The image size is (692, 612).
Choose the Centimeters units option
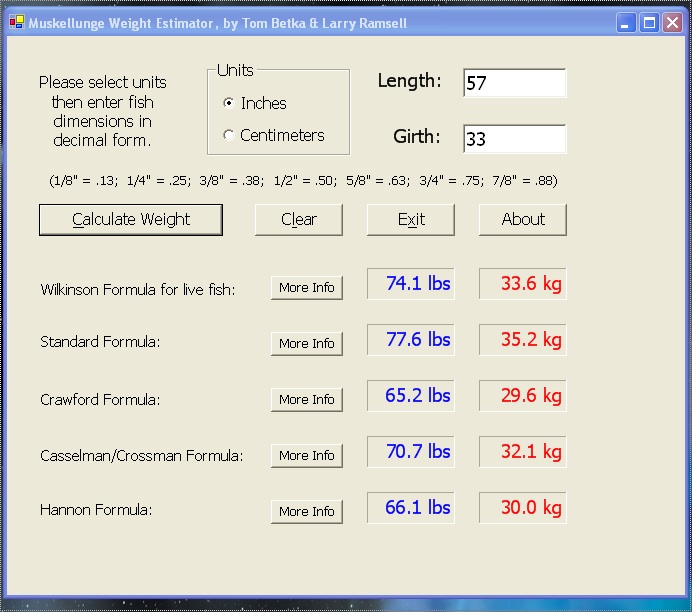coord(229,135)
